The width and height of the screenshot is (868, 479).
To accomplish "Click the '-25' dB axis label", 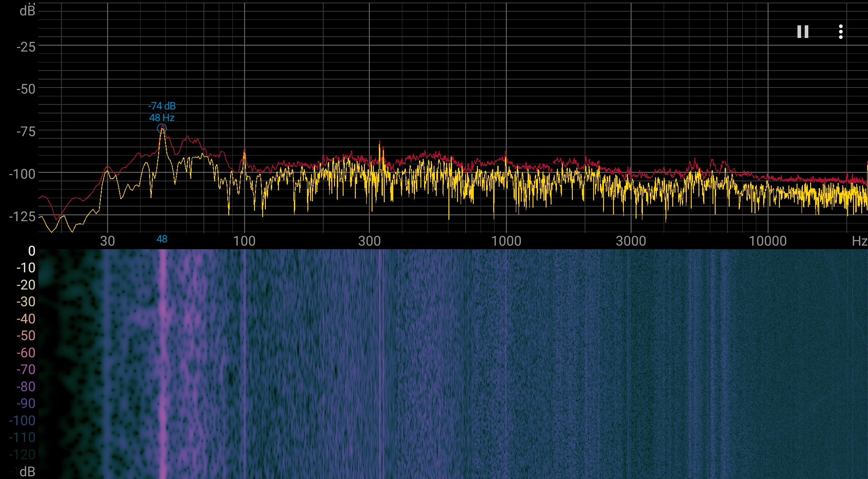I will (x=26, y=47).
